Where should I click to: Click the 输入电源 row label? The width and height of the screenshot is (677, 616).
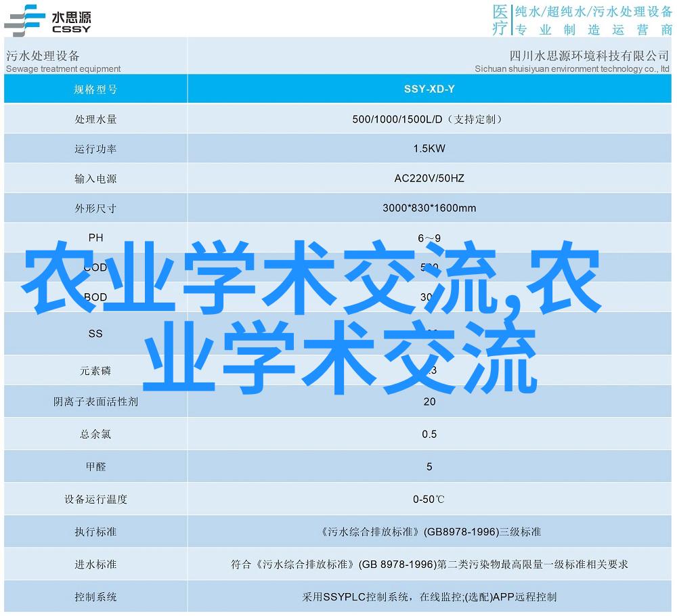pyautogui.click(x=95, y=178)
